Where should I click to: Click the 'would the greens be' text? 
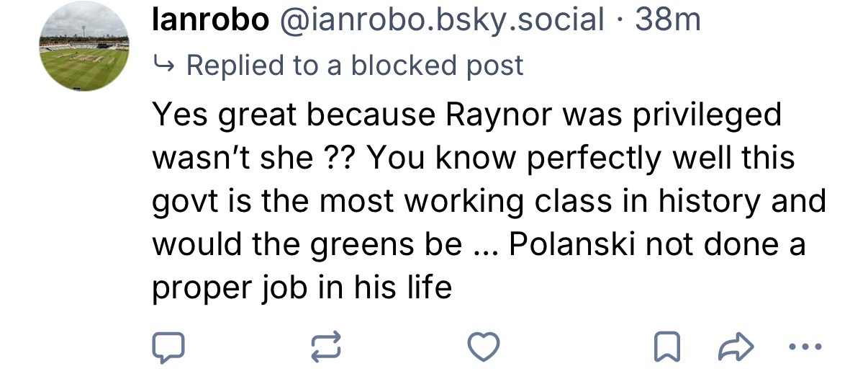pos(306,245)
